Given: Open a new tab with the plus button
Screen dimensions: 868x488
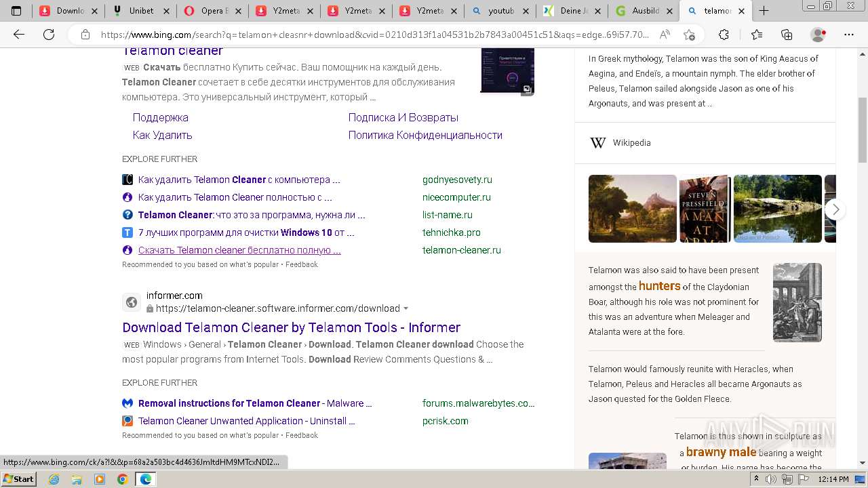Looking at the screenshot, I should click(764, 11).
